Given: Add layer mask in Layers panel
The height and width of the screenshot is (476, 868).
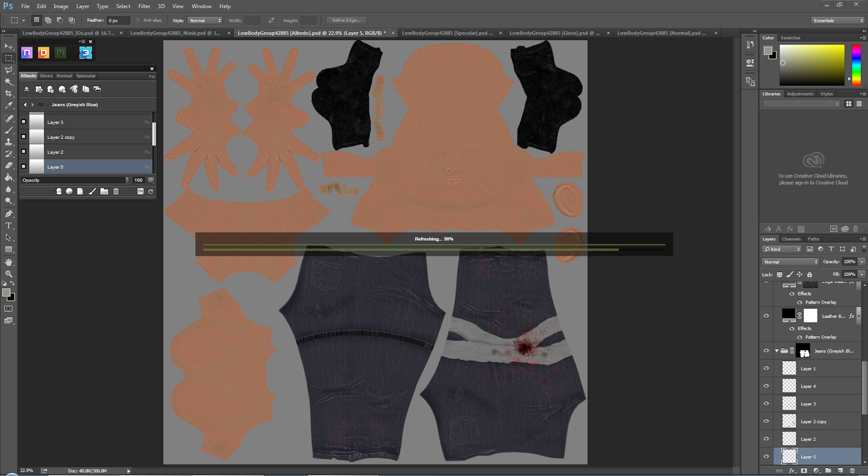Looking at the screenshot, I should 804,471.
